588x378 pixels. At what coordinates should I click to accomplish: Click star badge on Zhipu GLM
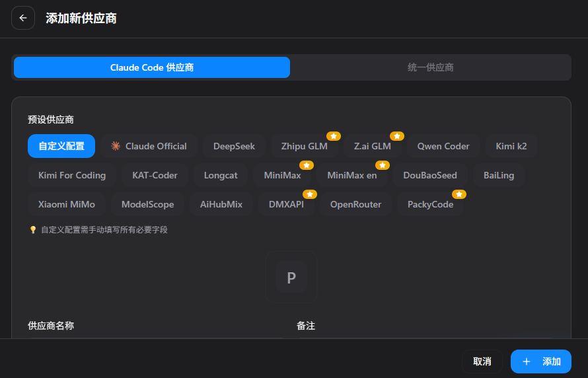334,136
